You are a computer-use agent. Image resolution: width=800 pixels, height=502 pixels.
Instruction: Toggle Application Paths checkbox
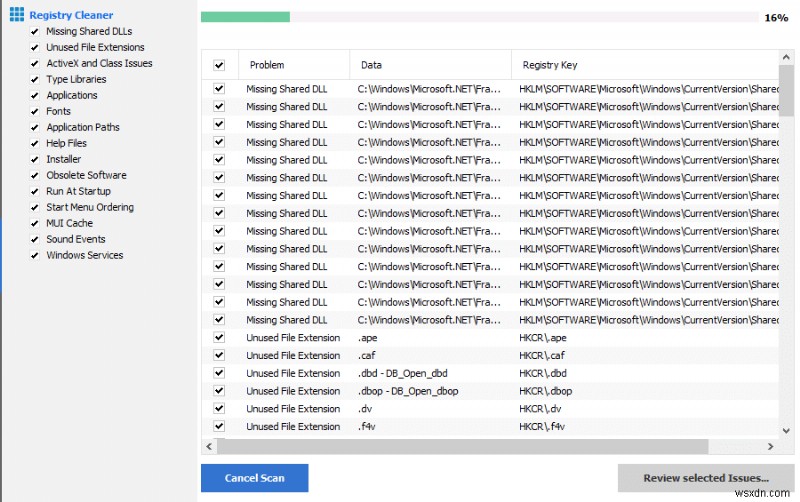[x=34, y=128]
